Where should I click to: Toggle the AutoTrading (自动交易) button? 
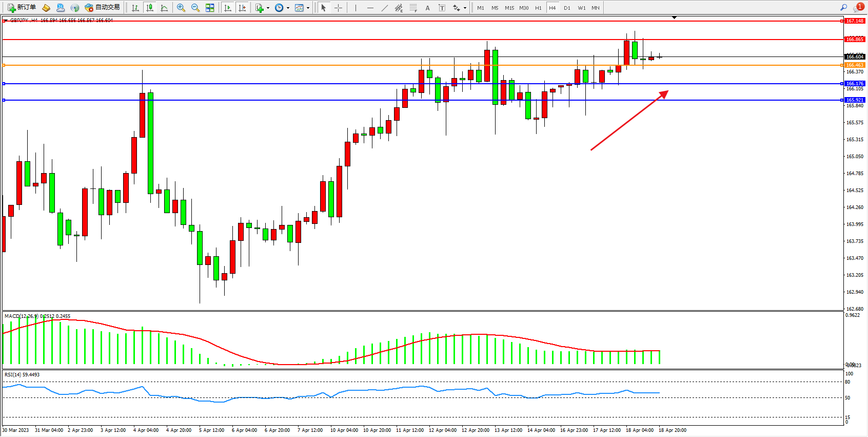[103, 8]
